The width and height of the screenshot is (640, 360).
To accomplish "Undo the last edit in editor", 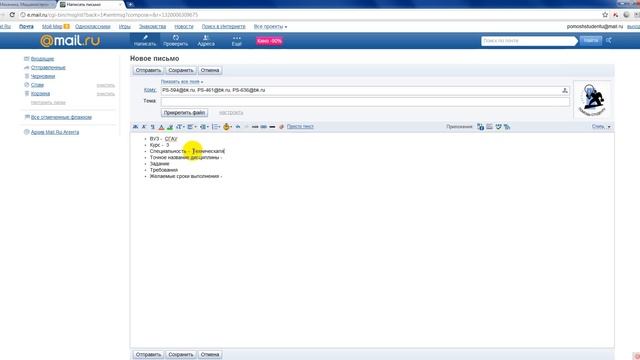I will pyautogui.click(x=238, y=127).
